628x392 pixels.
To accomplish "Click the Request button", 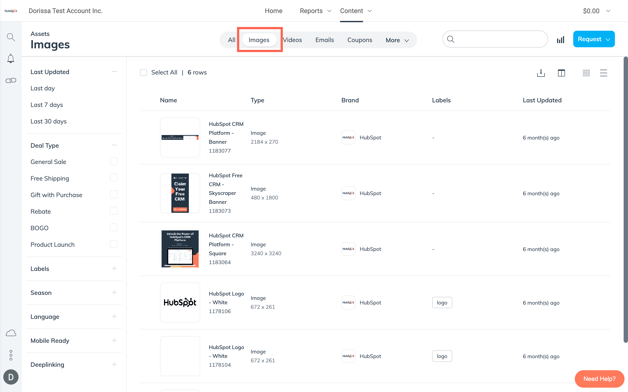I will coord(594,39).
